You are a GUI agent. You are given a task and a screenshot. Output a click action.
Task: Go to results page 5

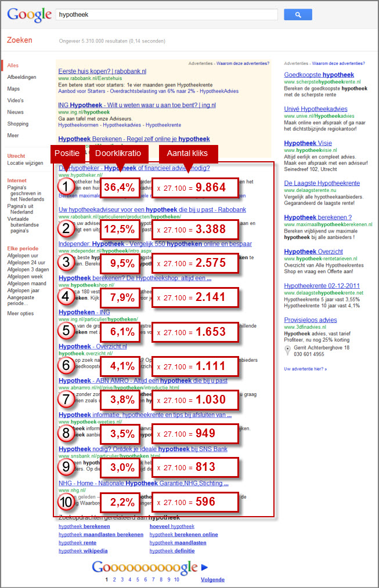(138, 579)
